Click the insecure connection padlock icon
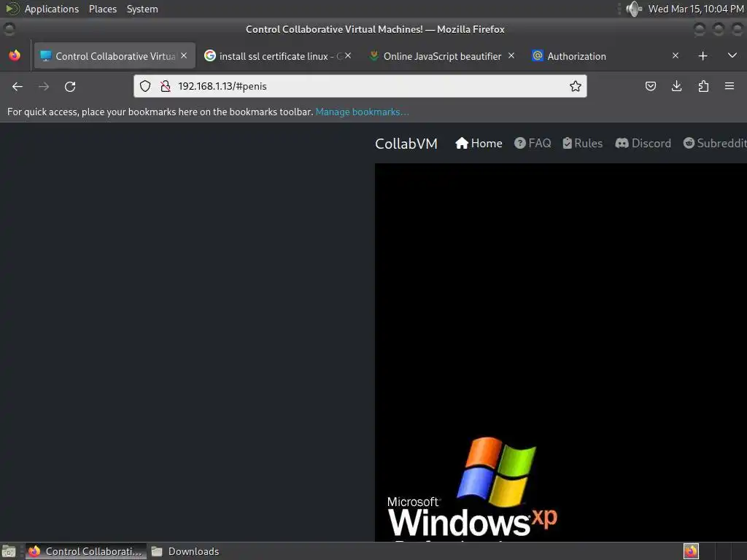The image size is (747, 560). (166, 86)
